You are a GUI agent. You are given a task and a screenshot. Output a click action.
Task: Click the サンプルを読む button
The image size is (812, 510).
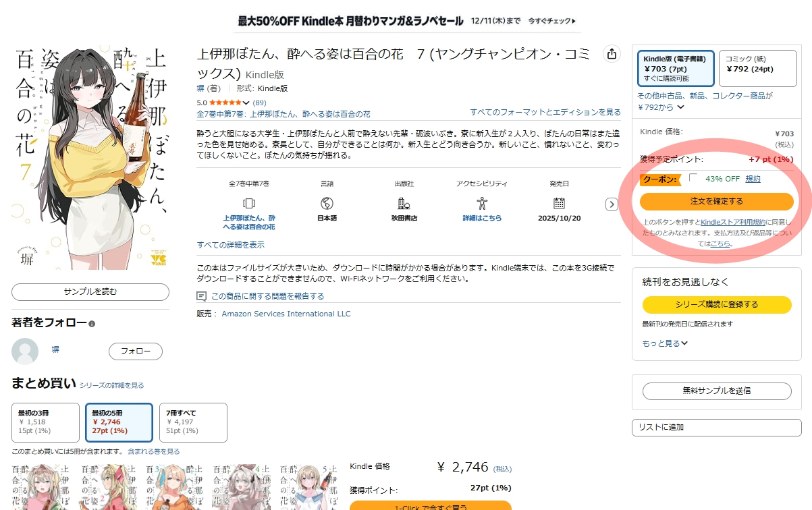point(90,292)
